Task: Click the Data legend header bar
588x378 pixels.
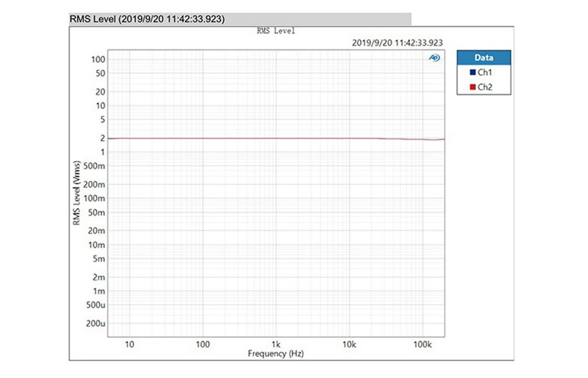Action: pyautogui.click(x=483, y=58)
